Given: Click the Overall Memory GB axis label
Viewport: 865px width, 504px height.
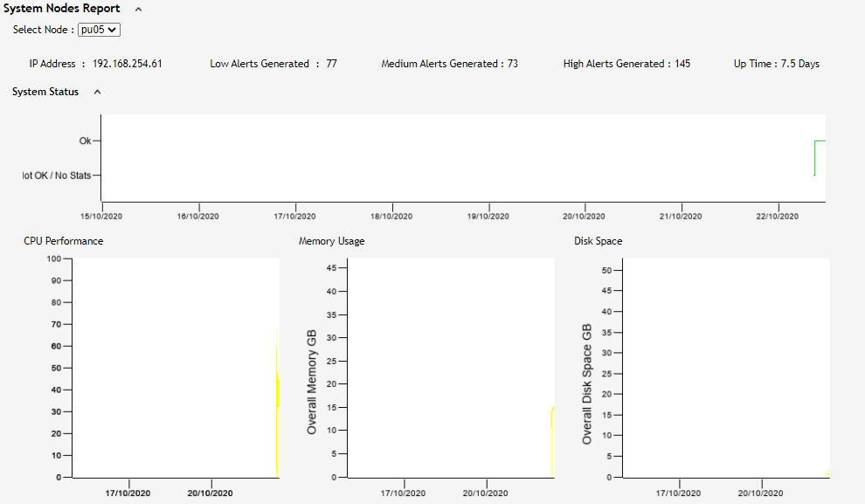Looking at the screenshot, I should point(312,383).
